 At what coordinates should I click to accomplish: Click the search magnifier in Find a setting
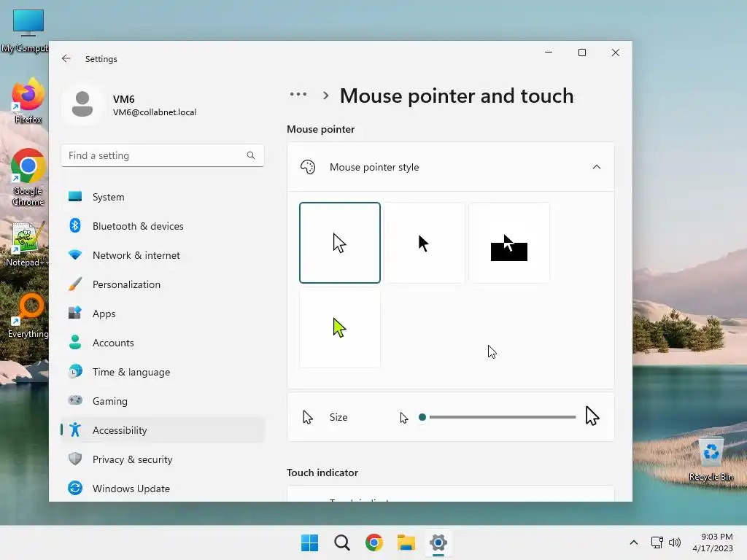click(251, 155)
